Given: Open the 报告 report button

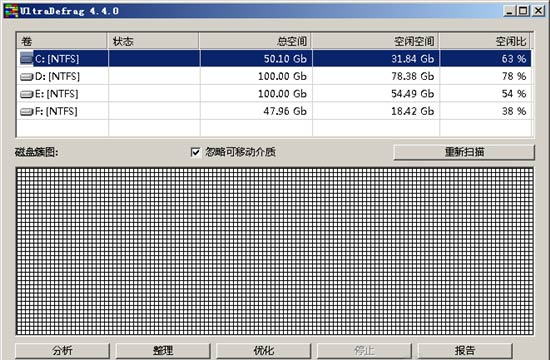Looking at the screenshot, I should tap(465, 351).
